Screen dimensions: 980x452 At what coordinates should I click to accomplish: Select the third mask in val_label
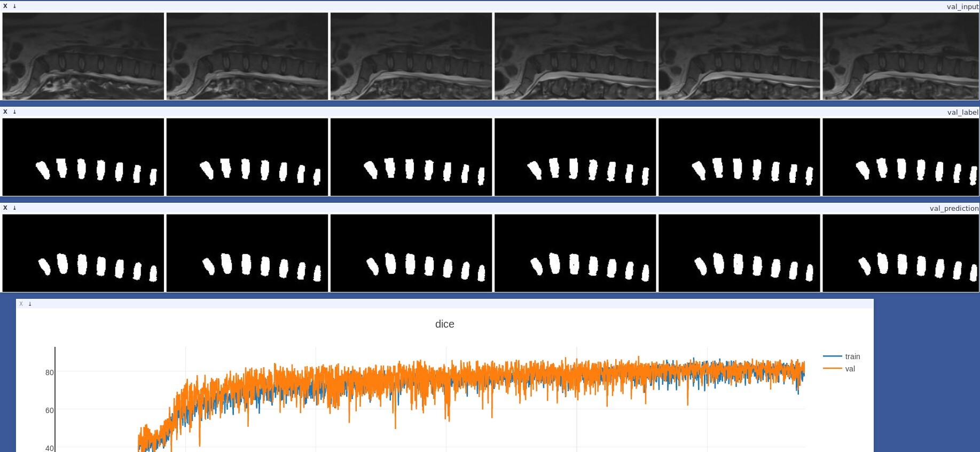[x=411, y=157]
